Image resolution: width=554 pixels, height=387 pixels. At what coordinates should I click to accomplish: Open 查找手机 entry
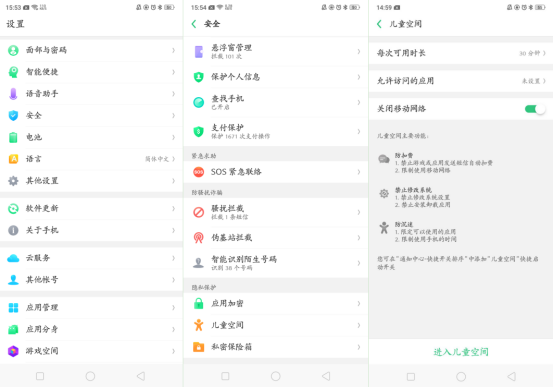tap(276, 102)
